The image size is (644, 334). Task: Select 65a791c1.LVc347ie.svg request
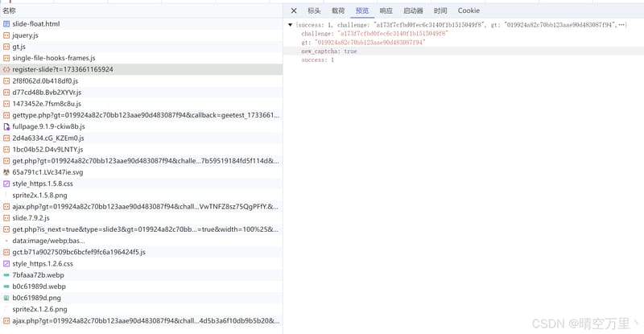click(142, 172)
